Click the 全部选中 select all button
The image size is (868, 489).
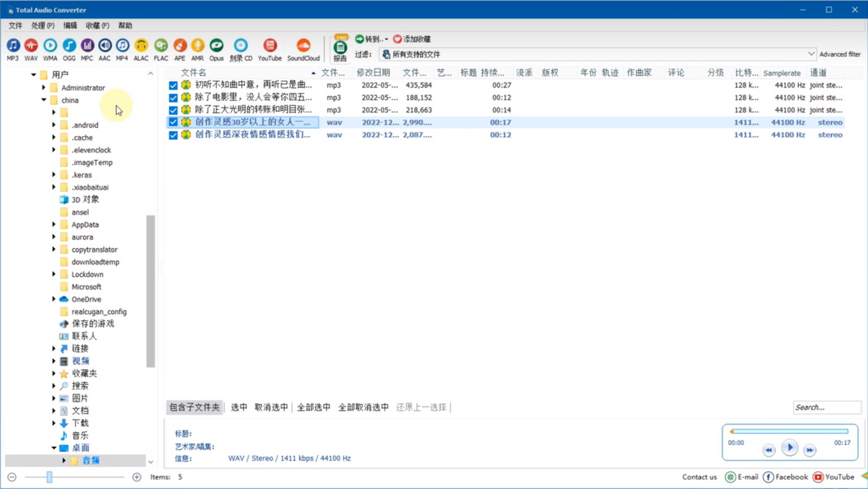pos(313,407)
